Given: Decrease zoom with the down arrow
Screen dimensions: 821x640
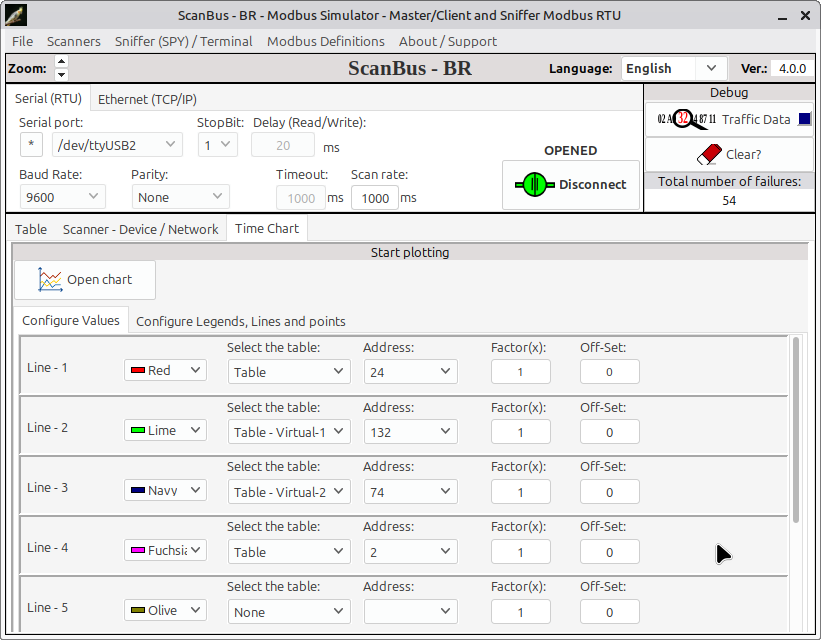Looking at the screenshot, I should click(x=61, y=74).
